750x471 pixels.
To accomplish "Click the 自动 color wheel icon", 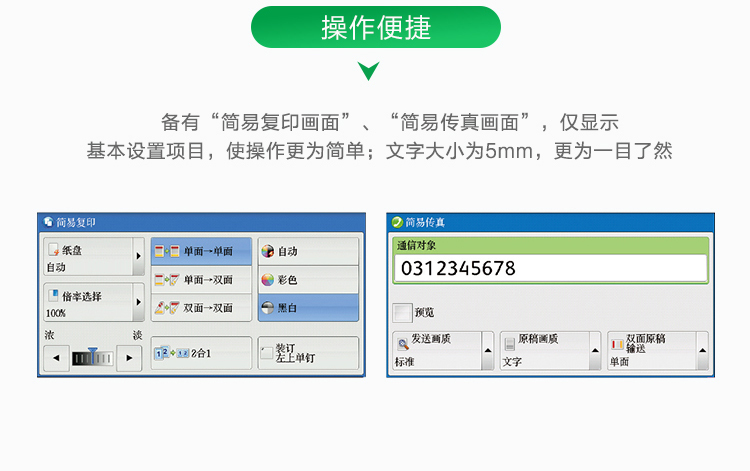I will 268,251.
